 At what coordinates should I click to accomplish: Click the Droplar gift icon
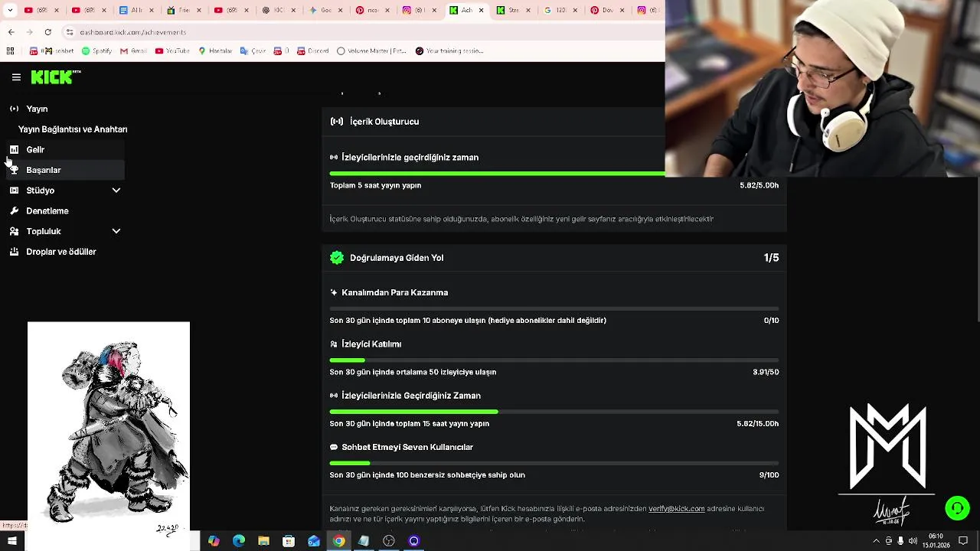point(14,252)
